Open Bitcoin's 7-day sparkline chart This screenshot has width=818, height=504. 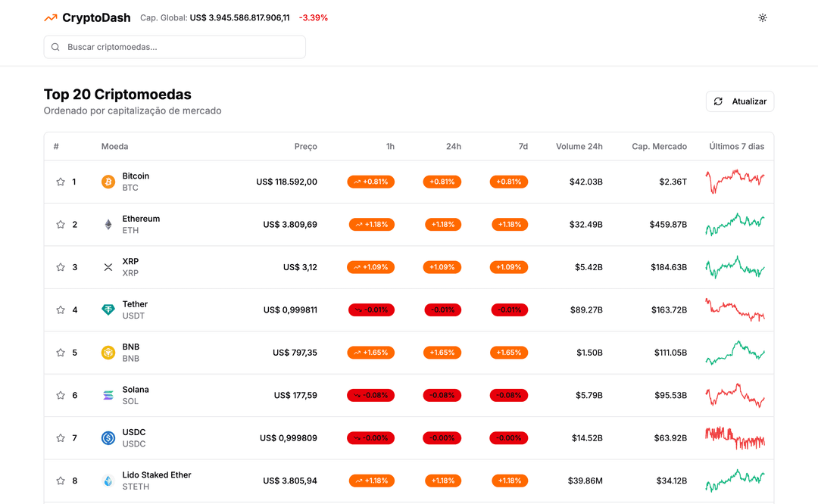click(x=735, y=182)
